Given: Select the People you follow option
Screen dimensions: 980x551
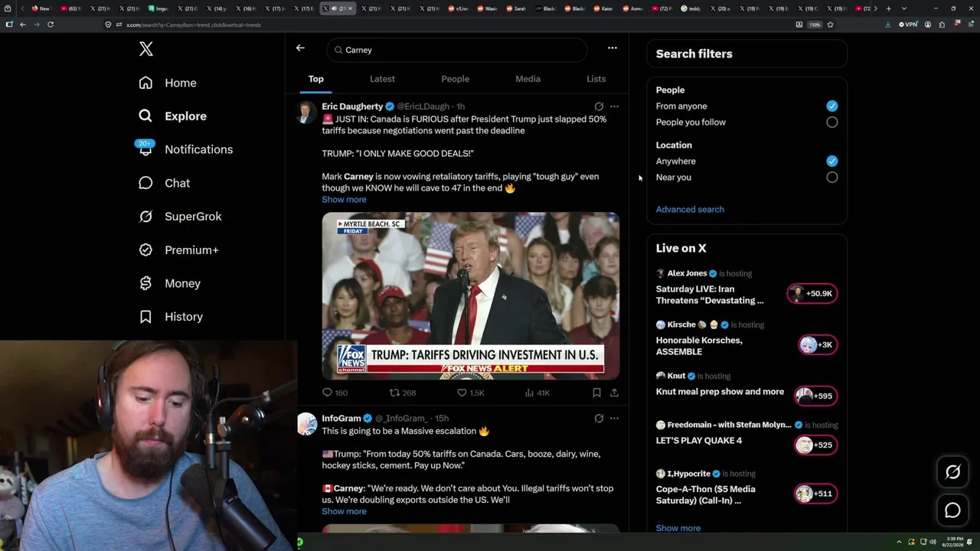Looking at the screenshot, I should pos(832,122).
